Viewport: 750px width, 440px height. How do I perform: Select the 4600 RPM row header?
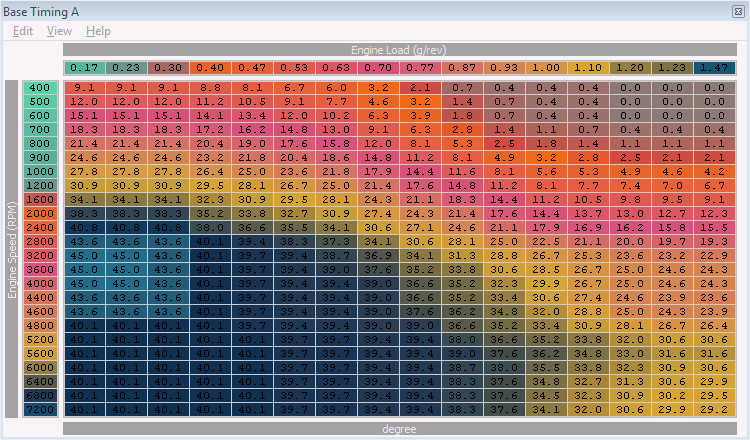(40, 311)
